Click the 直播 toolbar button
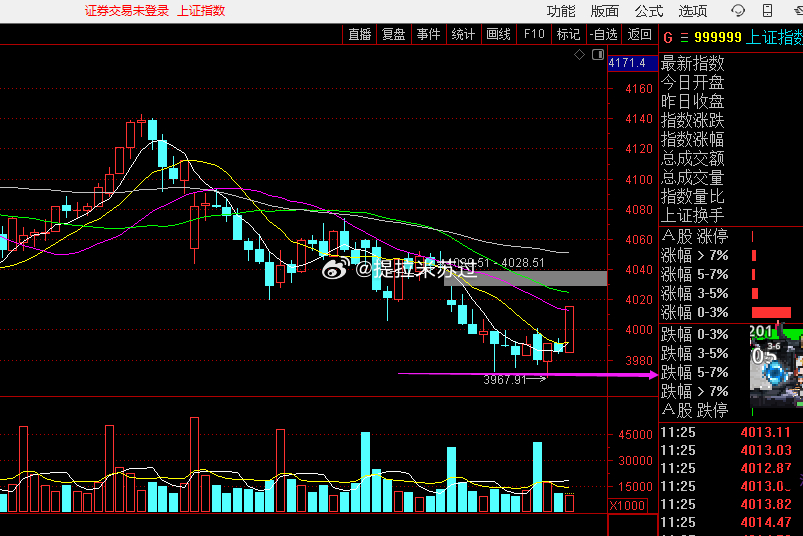 pyautogui.click(x=360, y=34)
